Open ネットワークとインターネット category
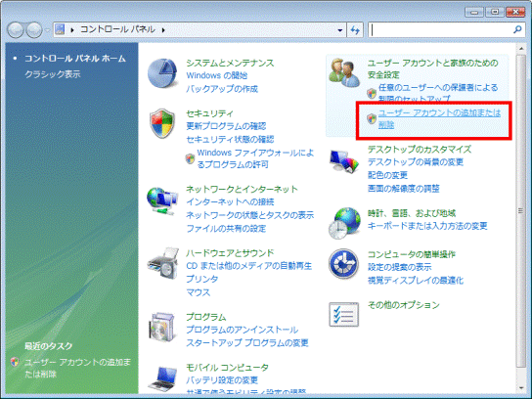The height and width of the screenshot is (399, 532). [x=242, y=189]
